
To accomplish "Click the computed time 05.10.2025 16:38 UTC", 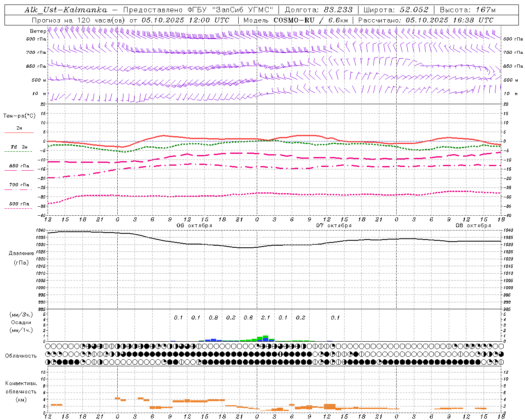I will 450,20.
